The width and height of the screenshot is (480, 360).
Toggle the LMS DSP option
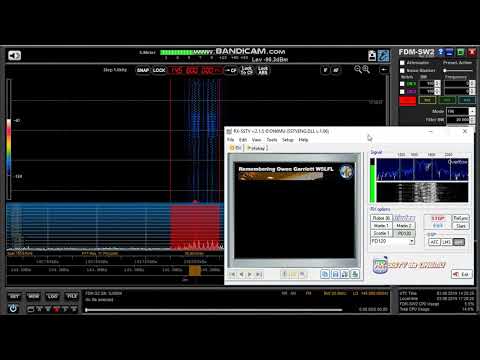pyautogui.click(x=447, y=242)
